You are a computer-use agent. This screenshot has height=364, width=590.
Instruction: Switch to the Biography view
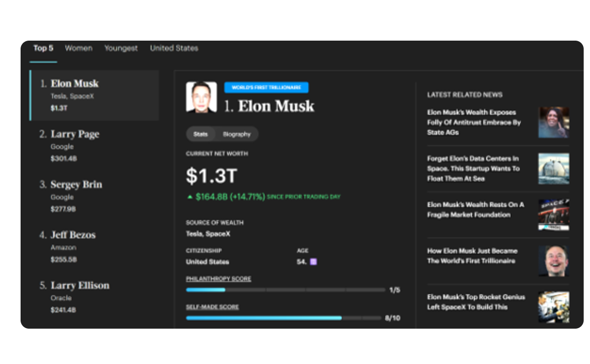point(236,134)
